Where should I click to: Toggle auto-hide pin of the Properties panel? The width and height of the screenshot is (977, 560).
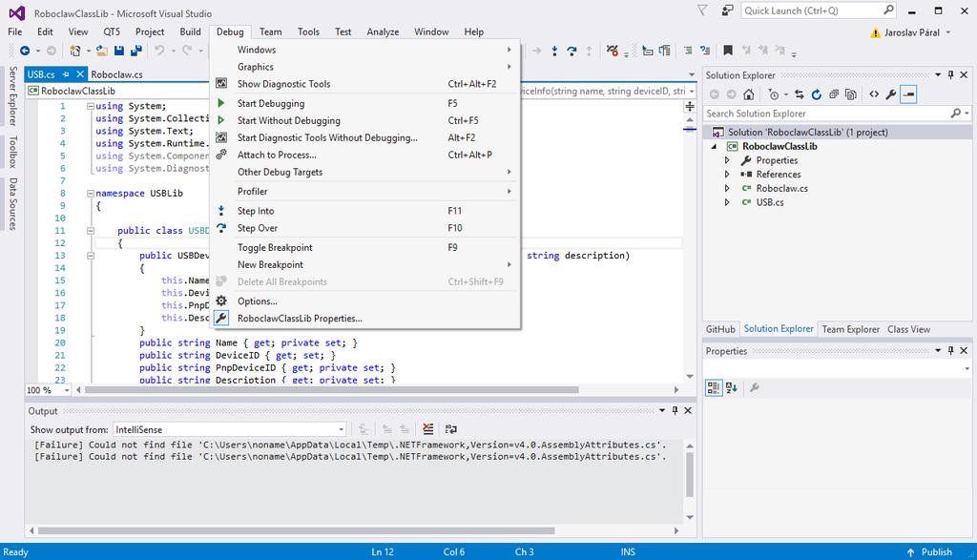click(x=951, y=351)
